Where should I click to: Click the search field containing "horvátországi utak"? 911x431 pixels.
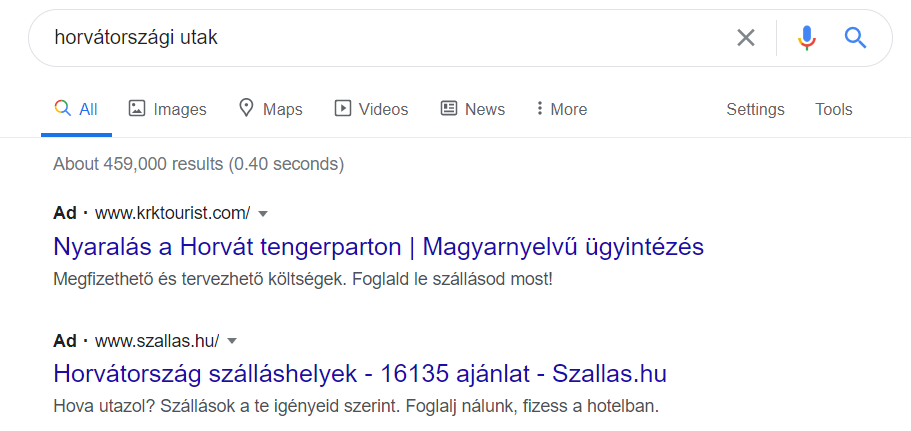pyautogui.click(x=380, y=38)
